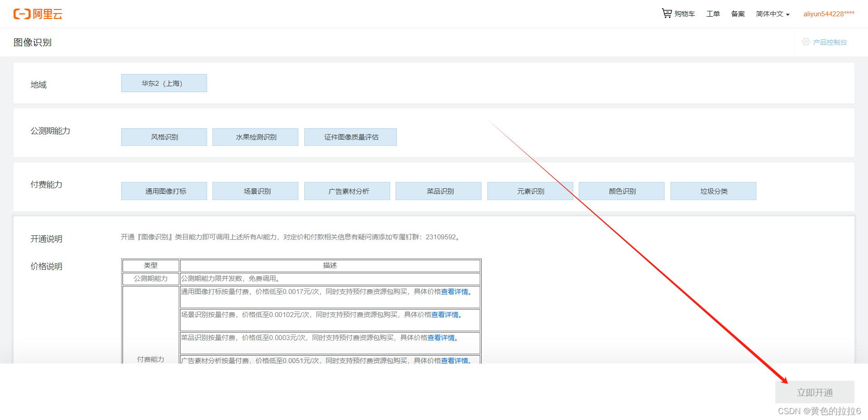868x420 pixels.
Task: Expand the 简体中文 language dropdown
Action: pyautogui.click(x=773, y=14)
